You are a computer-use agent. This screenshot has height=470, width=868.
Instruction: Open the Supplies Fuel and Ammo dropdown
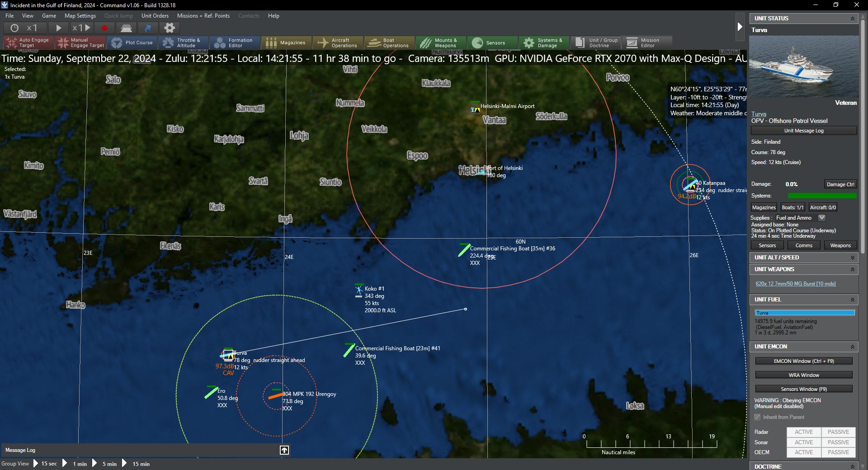[x=822, y=218]
